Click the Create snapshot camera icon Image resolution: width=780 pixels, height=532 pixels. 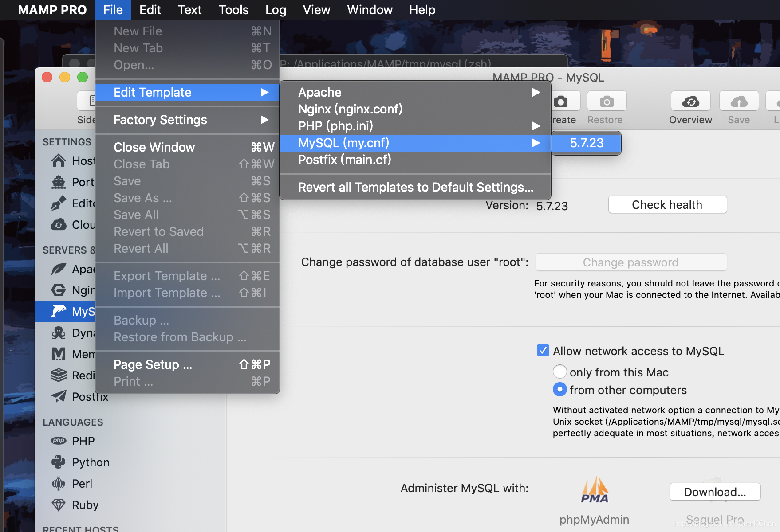(x=561, y=102)
